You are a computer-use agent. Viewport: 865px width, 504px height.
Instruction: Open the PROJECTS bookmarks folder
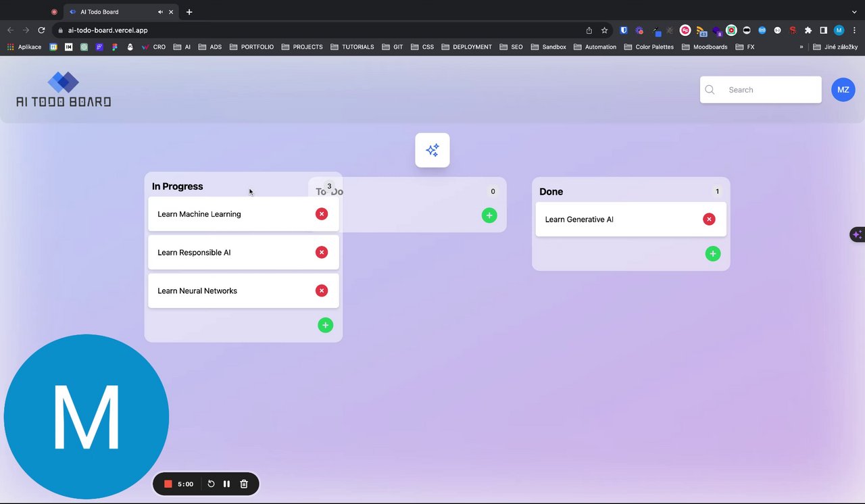302,47
